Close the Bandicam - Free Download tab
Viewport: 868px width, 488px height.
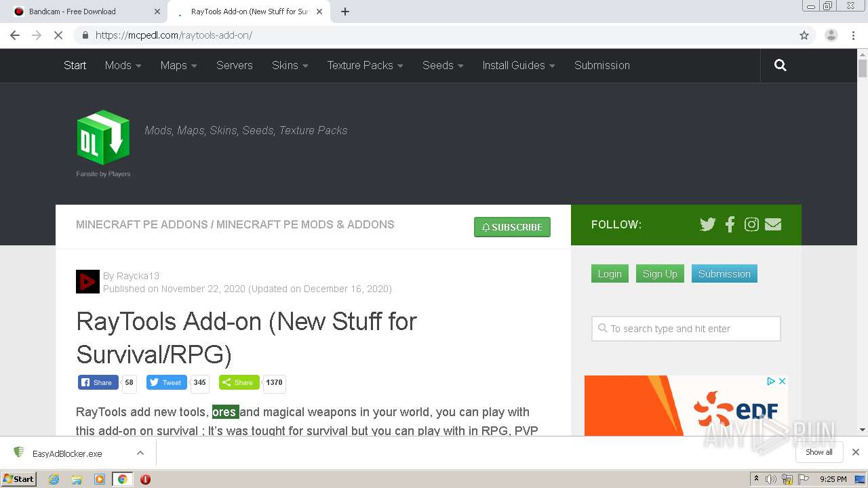(157, 12)
